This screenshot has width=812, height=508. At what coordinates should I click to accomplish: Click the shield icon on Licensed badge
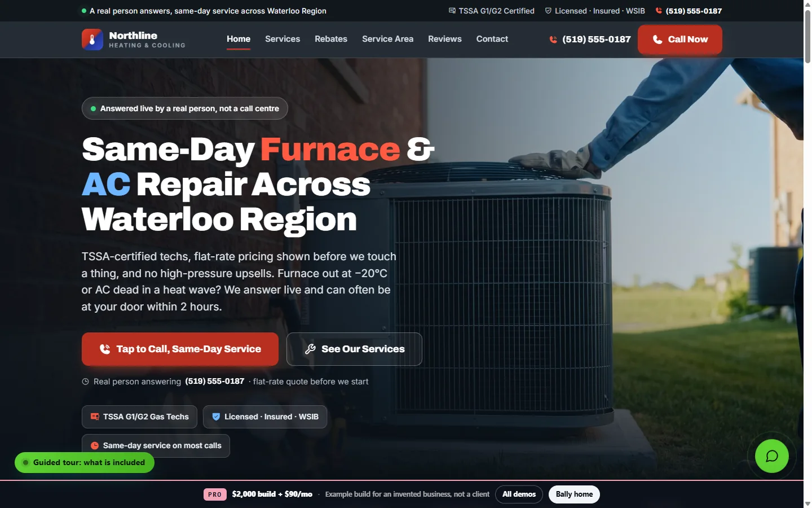pos(216,417)
